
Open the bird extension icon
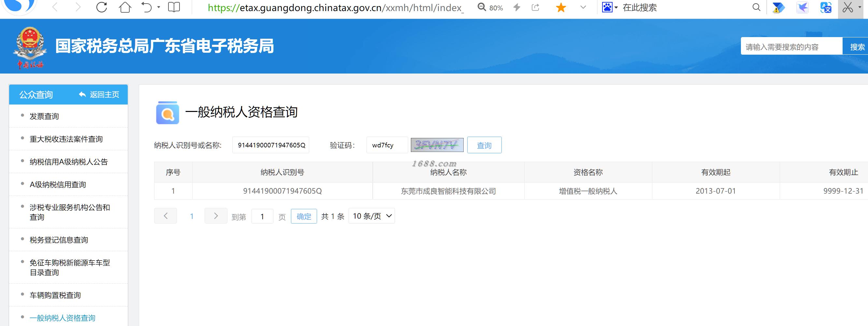click(x=803, y=7)
